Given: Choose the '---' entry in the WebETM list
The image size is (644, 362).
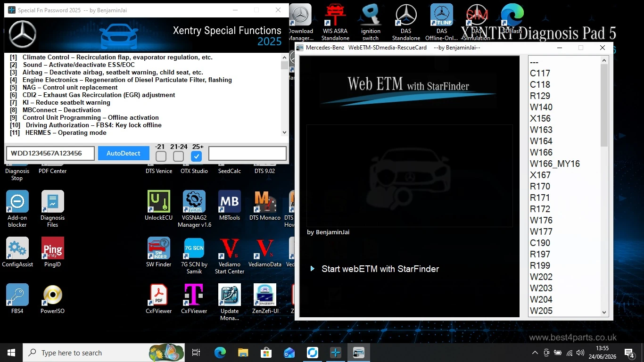Looking at the screenshot, I should 534,62.
